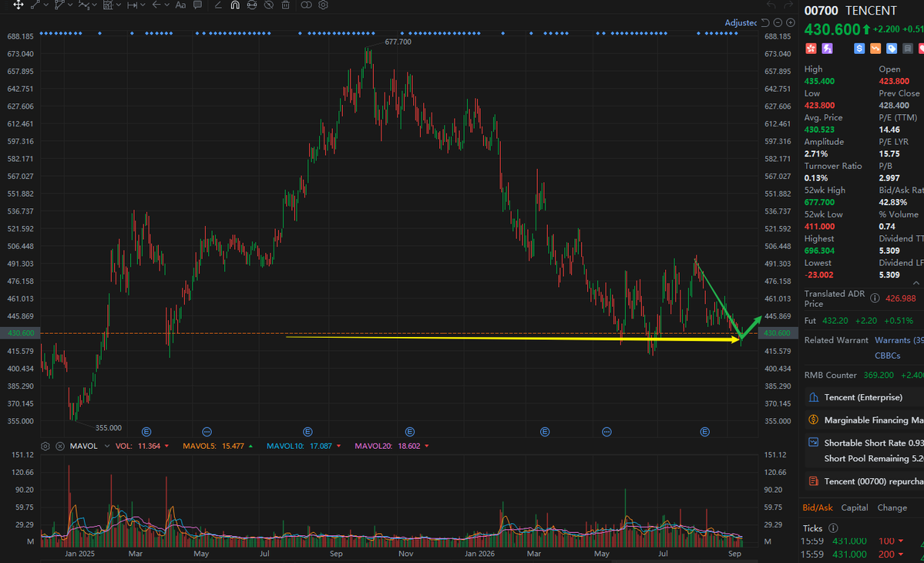Select the arrow annotation tool
This screenshot has width=924, height=563.
[x=156, y=5]
